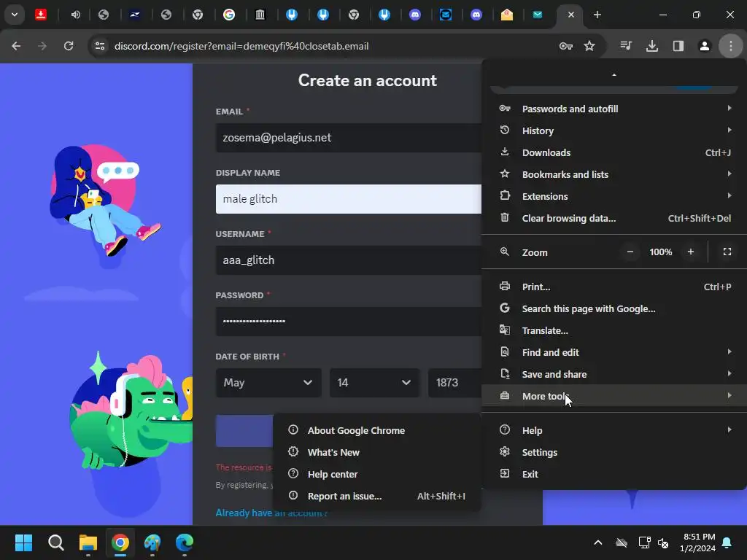Switch to the yellow envelope mail tab

coord(507,15)
